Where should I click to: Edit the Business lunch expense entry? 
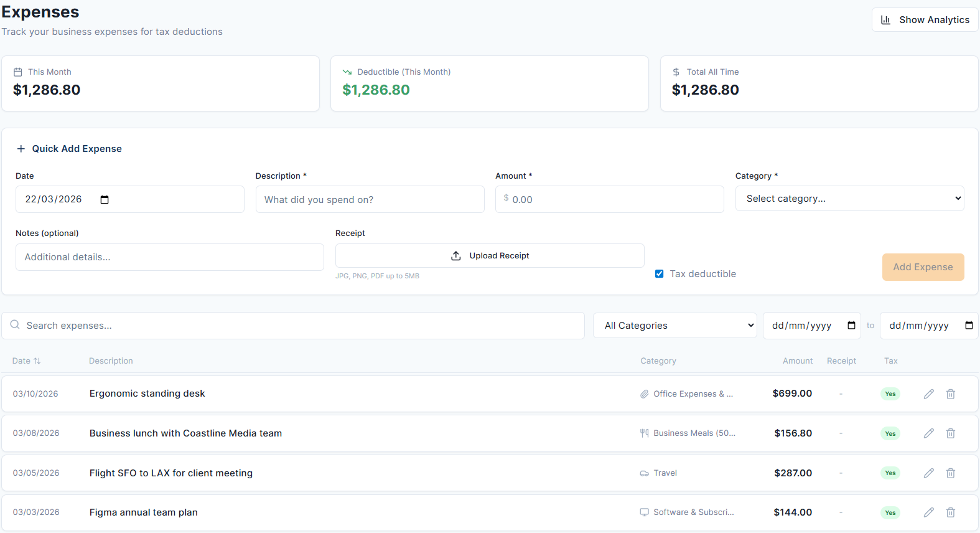928,433
